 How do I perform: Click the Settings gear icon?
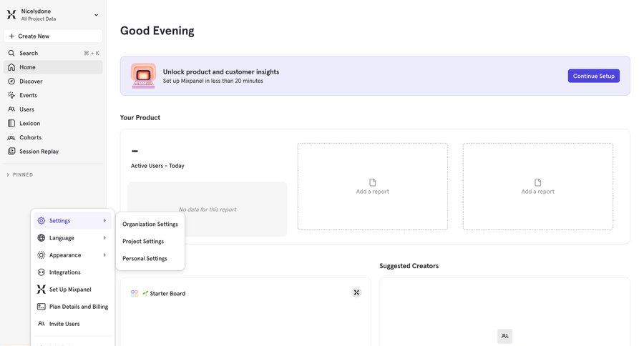coord(41,220)
